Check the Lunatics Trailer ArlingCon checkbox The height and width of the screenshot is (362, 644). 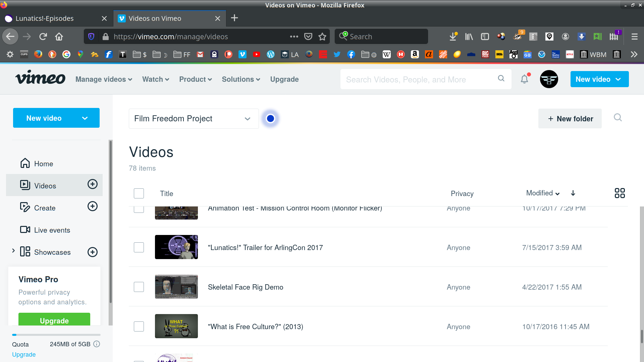[139, 247]
